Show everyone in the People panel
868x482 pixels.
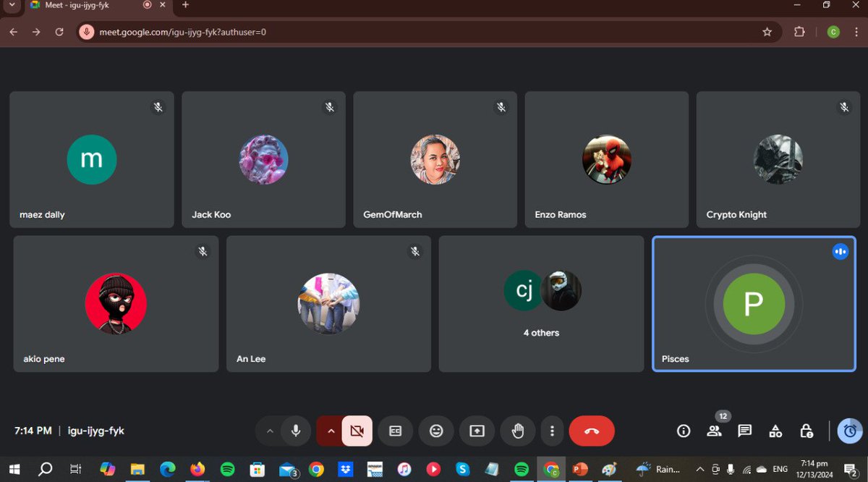click(715, 431)
